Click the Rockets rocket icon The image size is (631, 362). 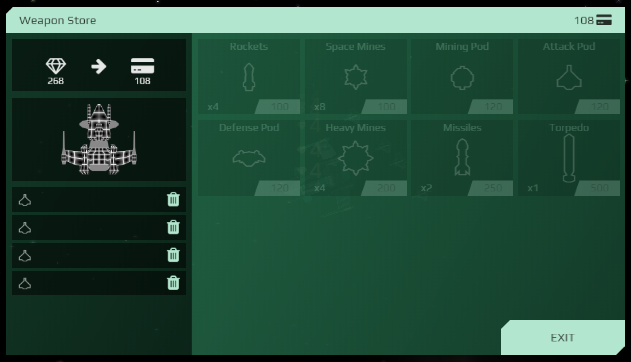[249, 77]
